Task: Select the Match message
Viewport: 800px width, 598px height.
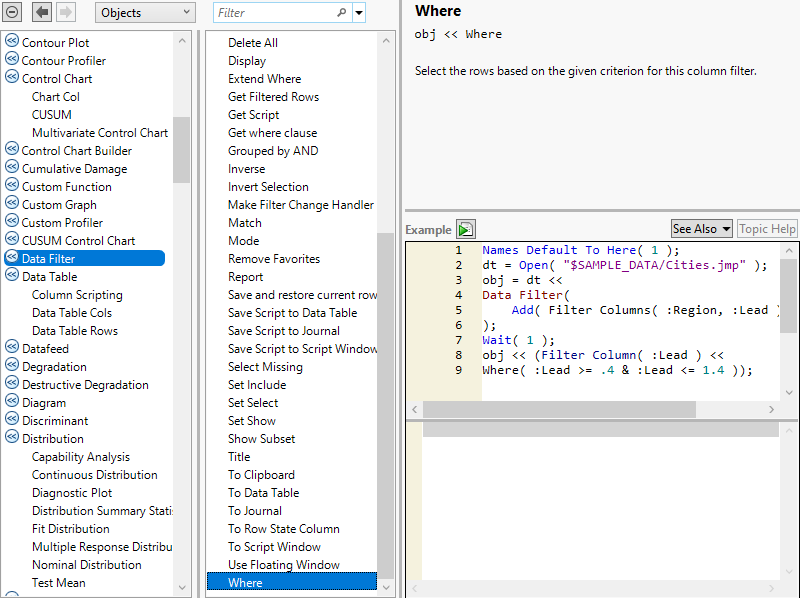Action: click(245, 223)
